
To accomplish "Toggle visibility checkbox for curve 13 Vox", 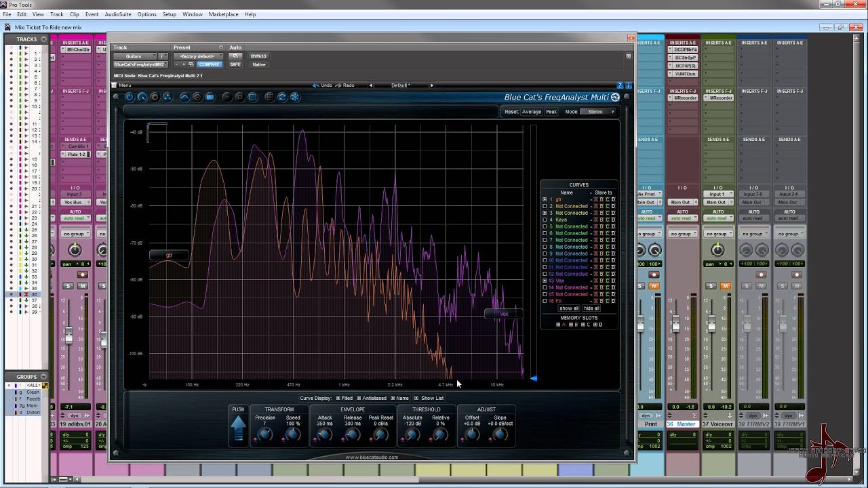I will pyautogui.click(x=545, y=281).
